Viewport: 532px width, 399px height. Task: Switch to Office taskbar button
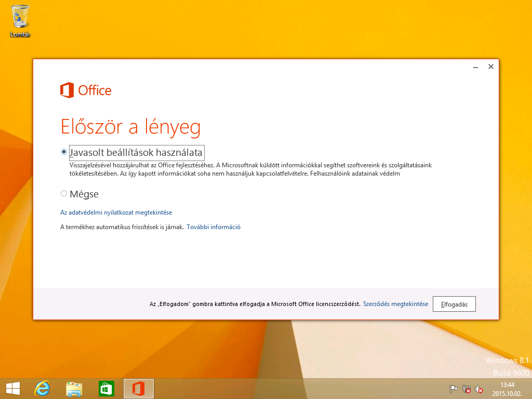coord(138,389)
